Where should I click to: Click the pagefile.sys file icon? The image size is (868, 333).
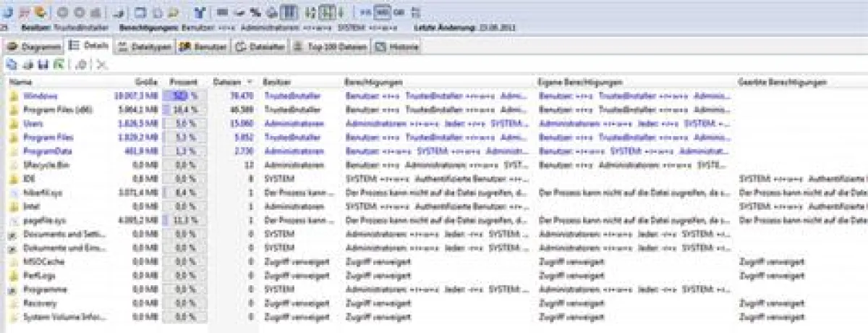13,220
